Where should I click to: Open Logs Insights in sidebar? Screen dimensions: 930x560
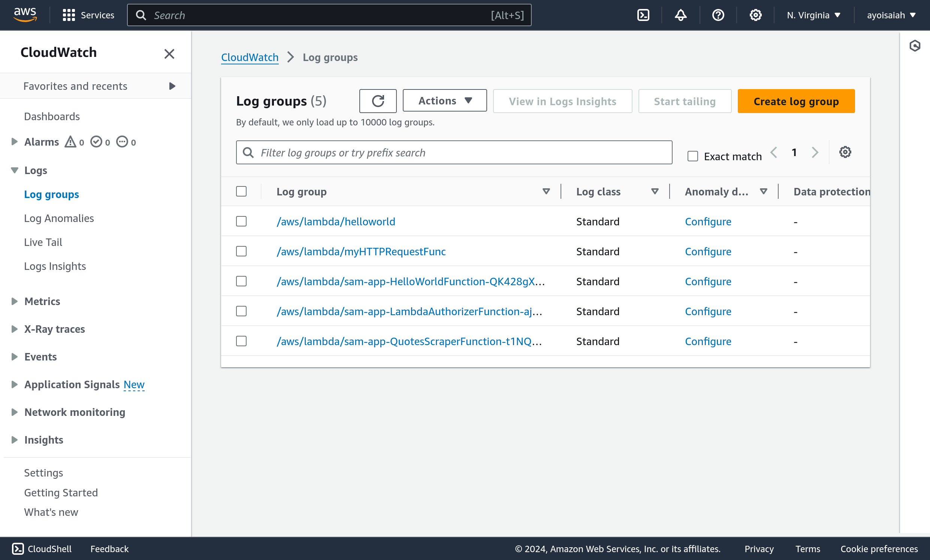(55, 266)
